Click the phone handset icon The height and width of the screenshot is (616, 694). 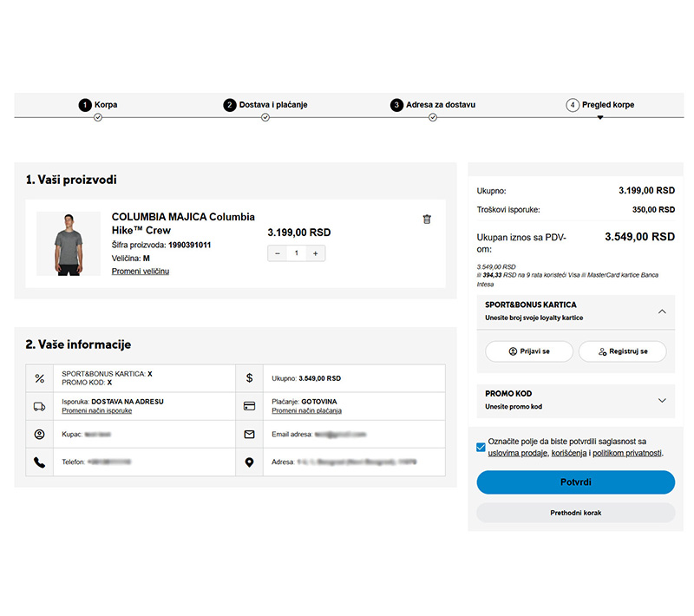(x=39, y=462)
